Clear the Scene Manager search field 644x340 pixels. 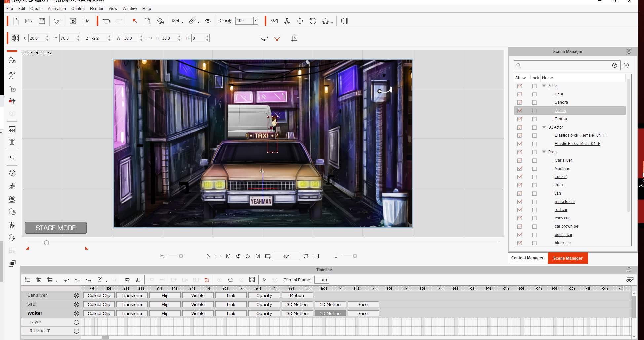pyautogui.click(x=614, y=65)
